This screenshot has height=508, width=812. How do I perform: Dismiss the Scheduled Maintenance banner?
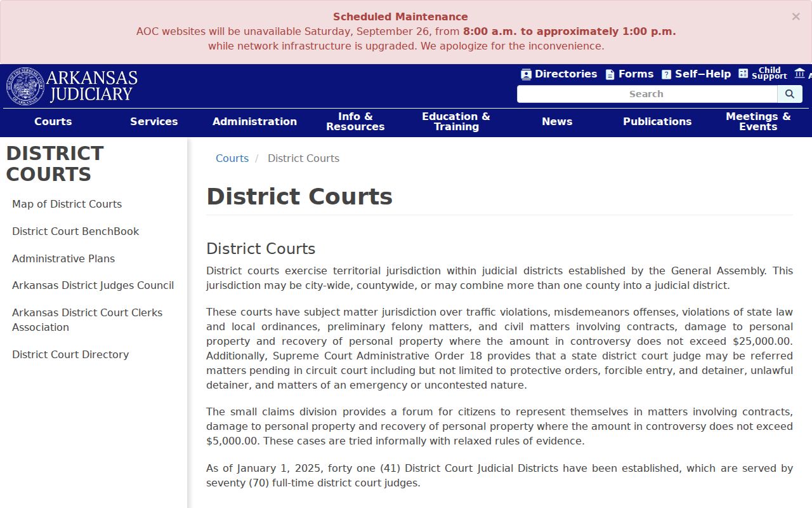click(x=796, y=17)
